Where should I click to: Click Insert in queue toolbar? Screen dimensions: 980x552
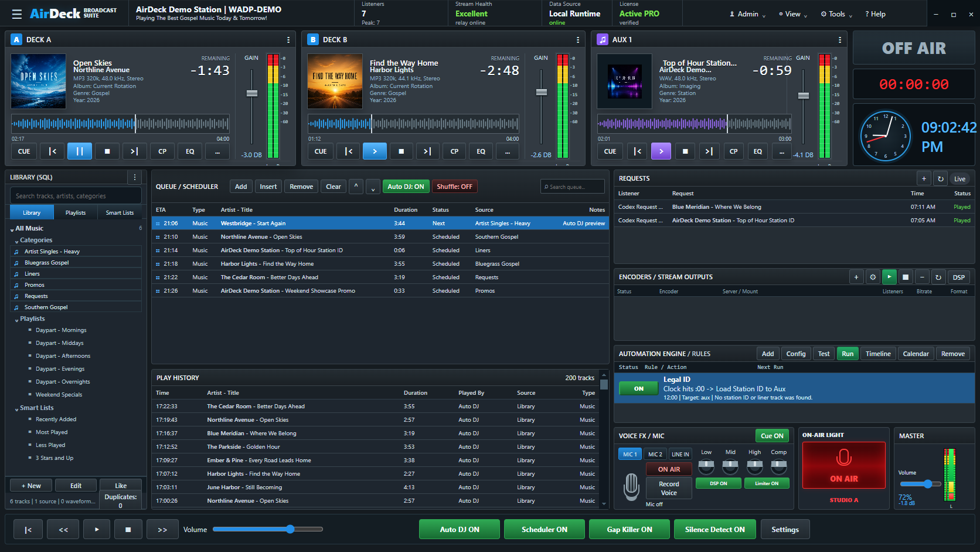point(268,187)
